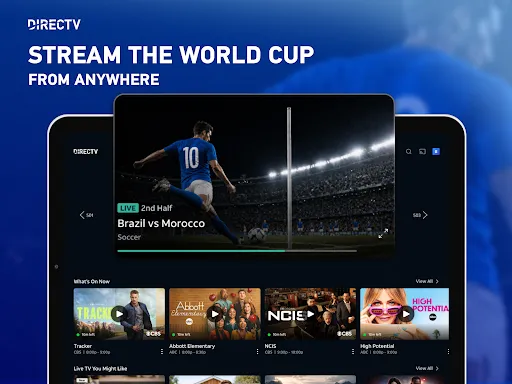Click the 2nd Half status text

[x=157, y=208]
